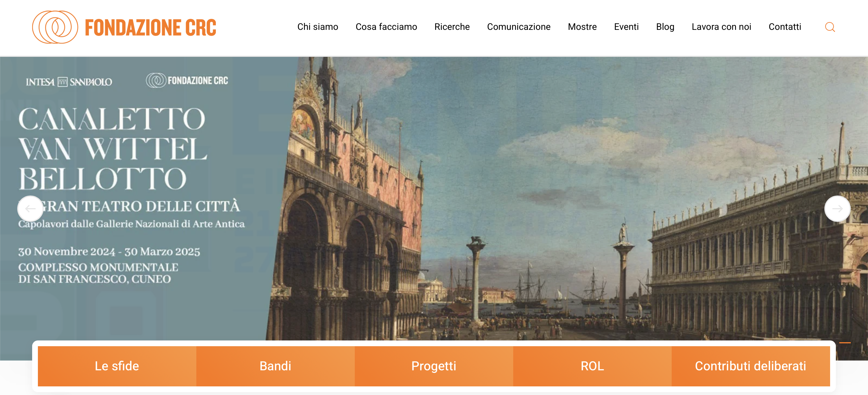
Task: Open the orange search magnifier icon
Action: [830, 27]
